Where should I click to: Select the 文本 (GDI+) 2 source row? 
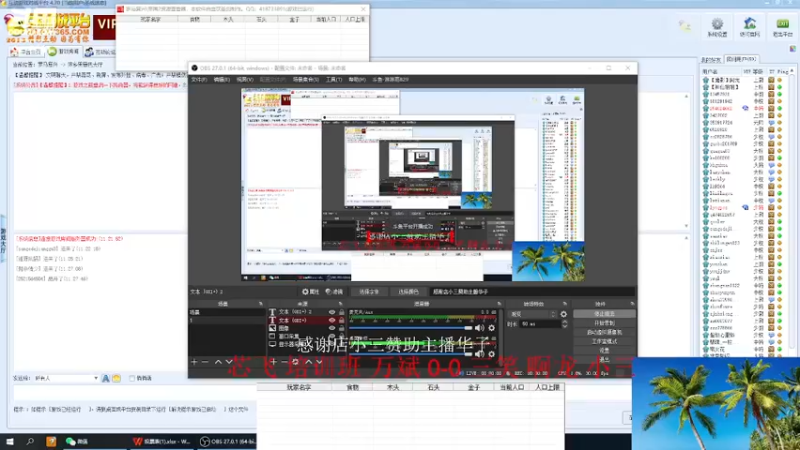click(x=306, y=312)
